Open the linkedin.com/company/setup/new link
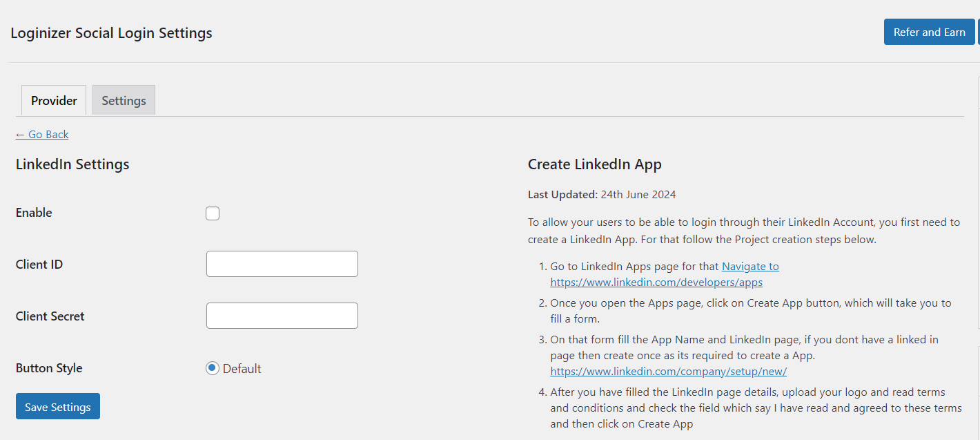Image resolution: width=980 pixels, height=440 pixels. 668,371
